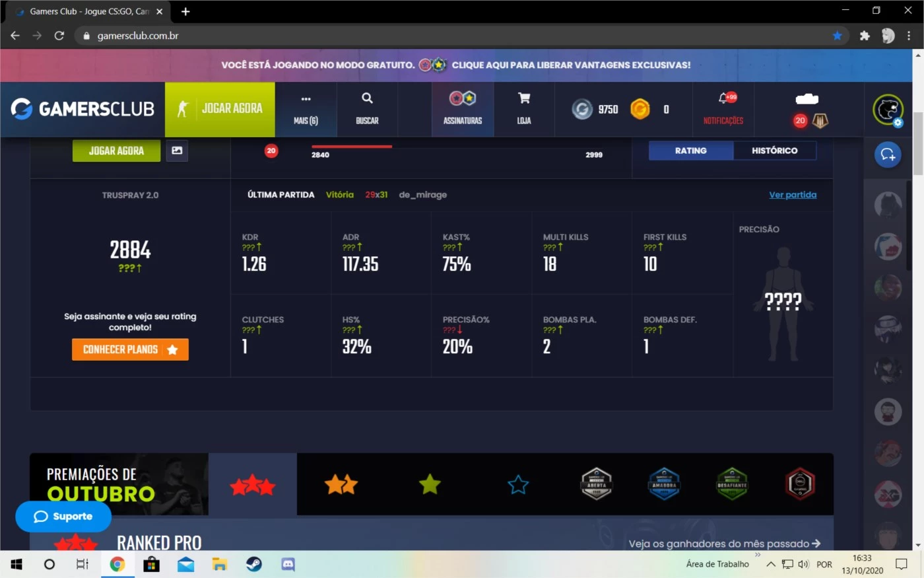Switch to the RATING tab

[691, 151]
